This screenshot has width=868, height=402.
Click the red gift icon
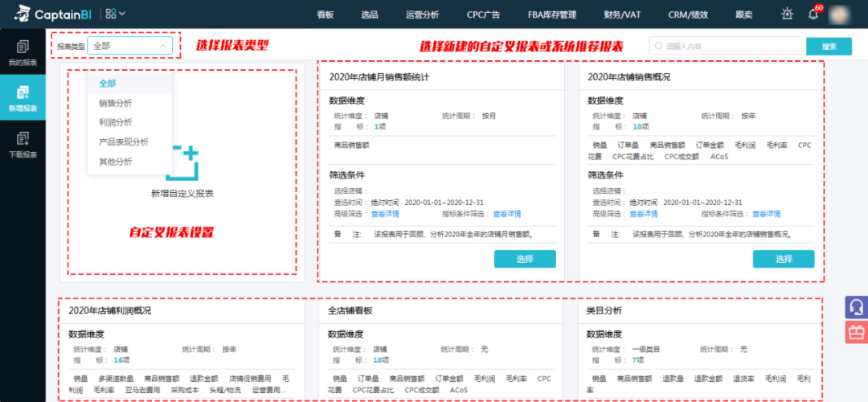tap(857, 332)
